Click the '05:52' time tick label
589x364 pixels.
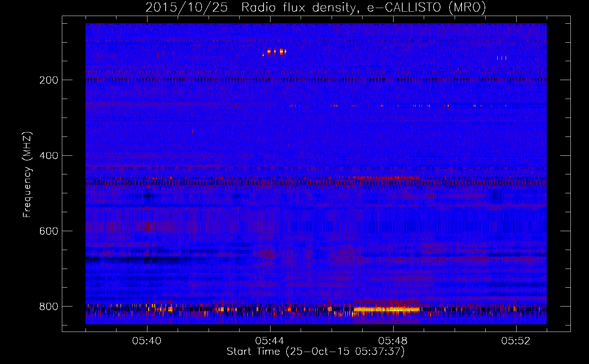516,341
